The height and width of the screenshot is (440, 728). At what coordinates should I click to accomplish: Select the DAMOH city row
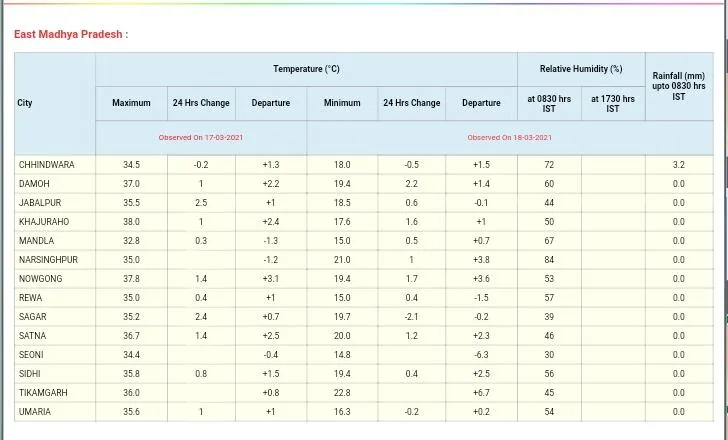tap(364, 184)
